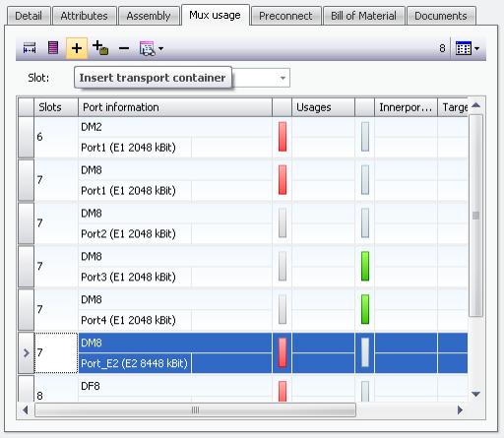Click the truck report icon in toolbar
The width and height of the screenshot is (504, 438).
[x=148, y=48]
